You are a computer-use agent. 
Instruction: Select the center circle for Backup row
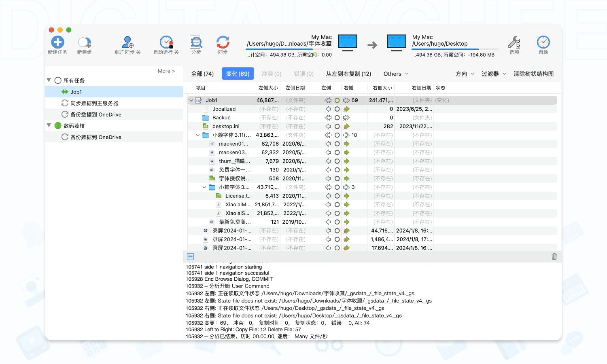point(337,118)
